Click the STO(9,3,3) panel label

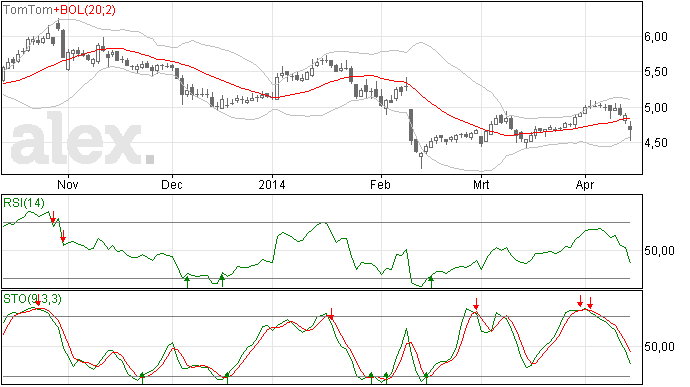pos(32,299)
